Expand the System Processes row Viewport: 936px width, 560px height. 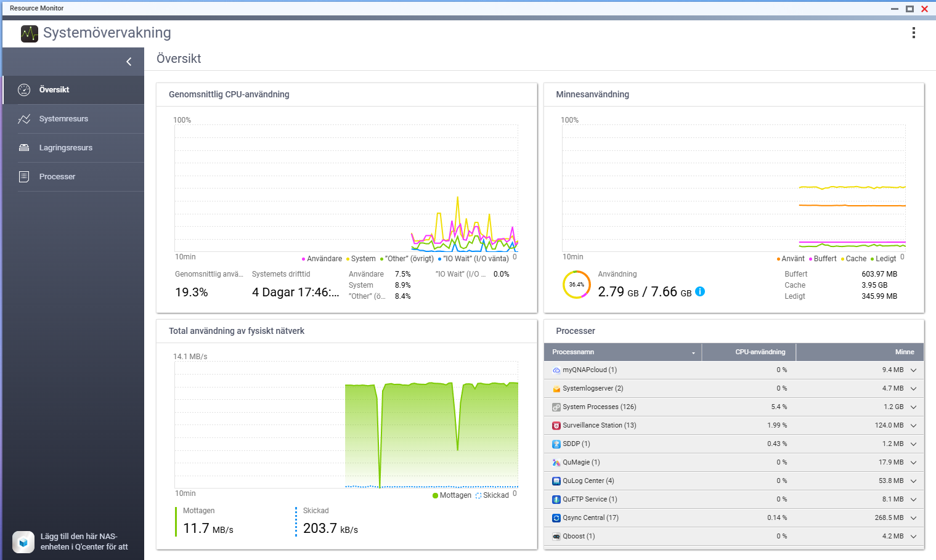[x=913, y=407]
